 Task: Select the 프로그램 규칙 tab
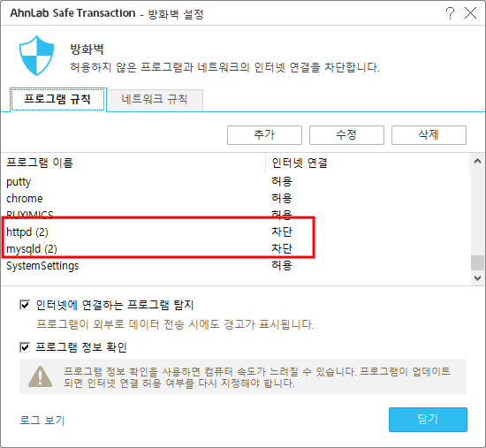(58, 100)
